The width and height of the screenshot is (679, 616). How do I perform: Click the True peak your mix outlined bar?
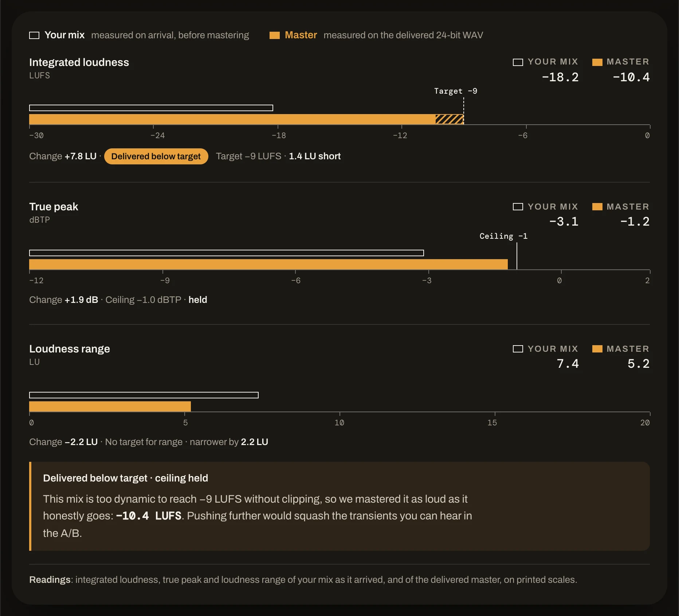click(x=227, y=253)
